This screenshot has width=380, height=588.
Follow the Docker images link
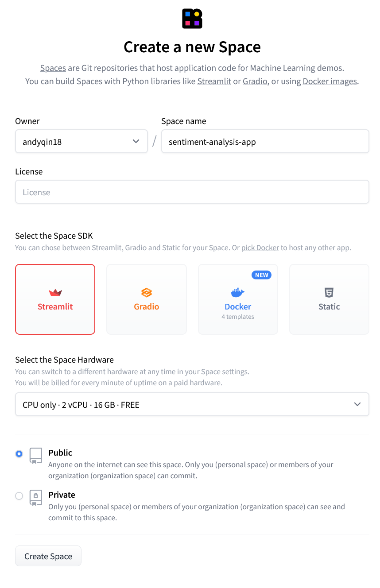pos(330,81)
